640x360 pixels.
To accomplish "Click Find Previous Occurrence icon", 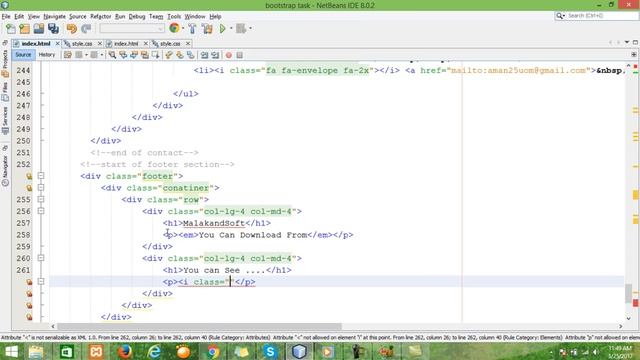I will point(123,55).
